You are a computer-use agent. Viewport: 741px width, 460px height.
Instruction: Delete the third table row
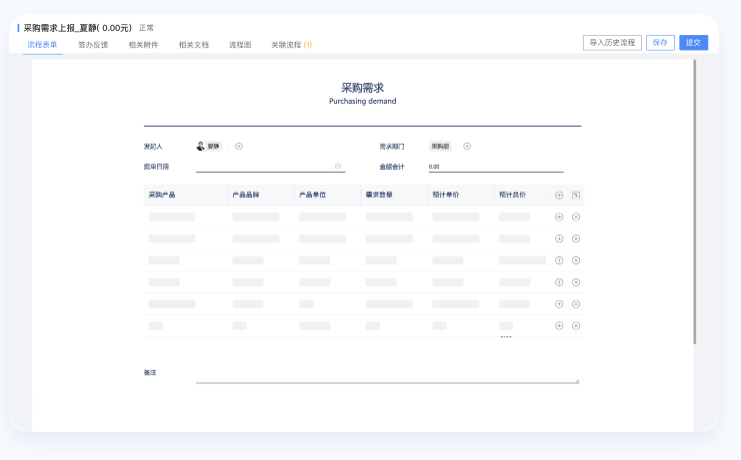pyautogui.click(x=576, y=260)
